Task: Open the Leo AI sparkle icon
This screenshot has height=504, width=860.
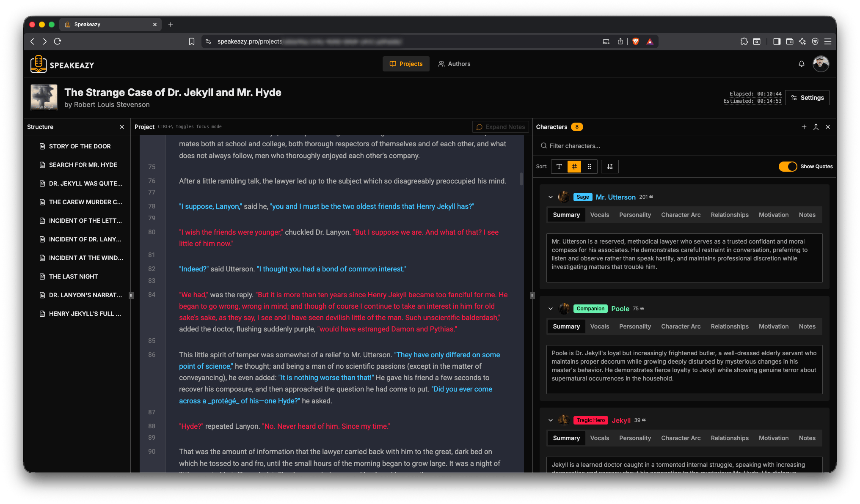Action: 802,41
